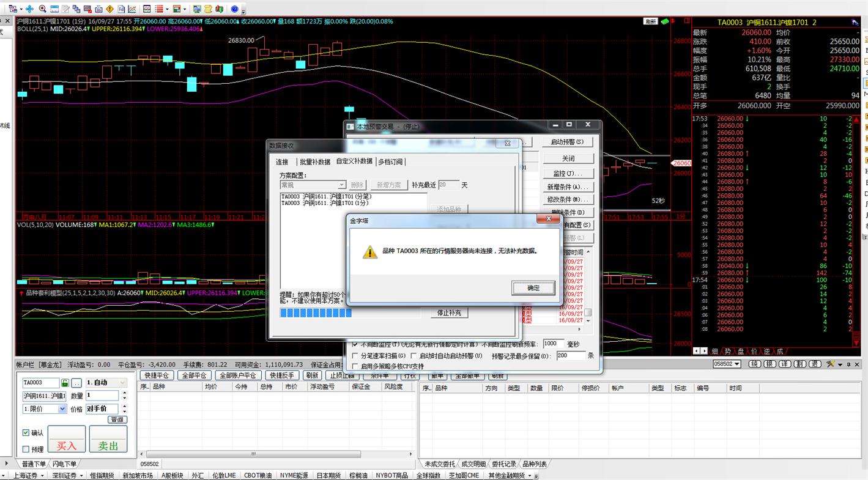This screenshot has width=868, height=480.
Task: Click the zoom magnifier toolbar icon
Action: click(x=42, y=9)
